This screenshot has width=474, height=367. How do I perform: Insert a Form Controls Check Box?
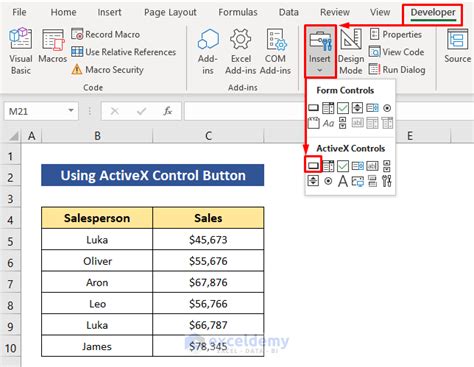coord(343,108)
